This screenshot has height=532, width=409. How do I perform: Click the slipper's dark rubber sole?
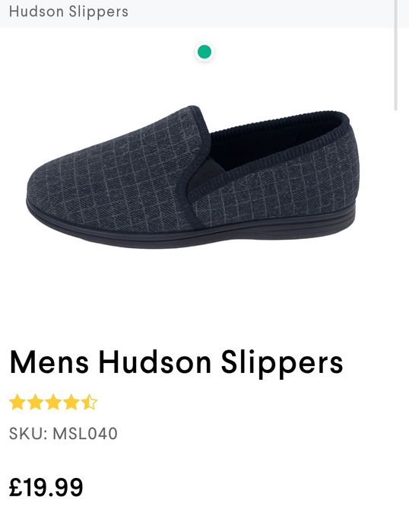(x=190, y=231)
